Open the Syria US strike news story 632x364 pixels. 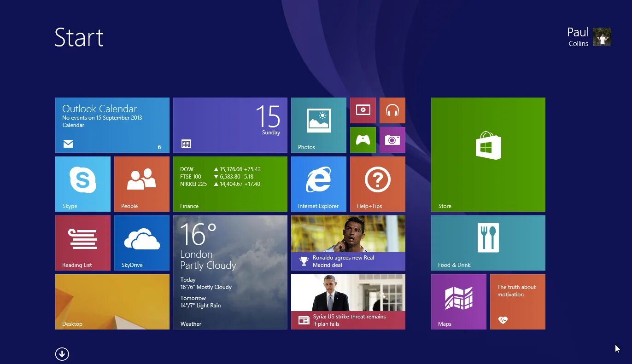tap(348, 302)
